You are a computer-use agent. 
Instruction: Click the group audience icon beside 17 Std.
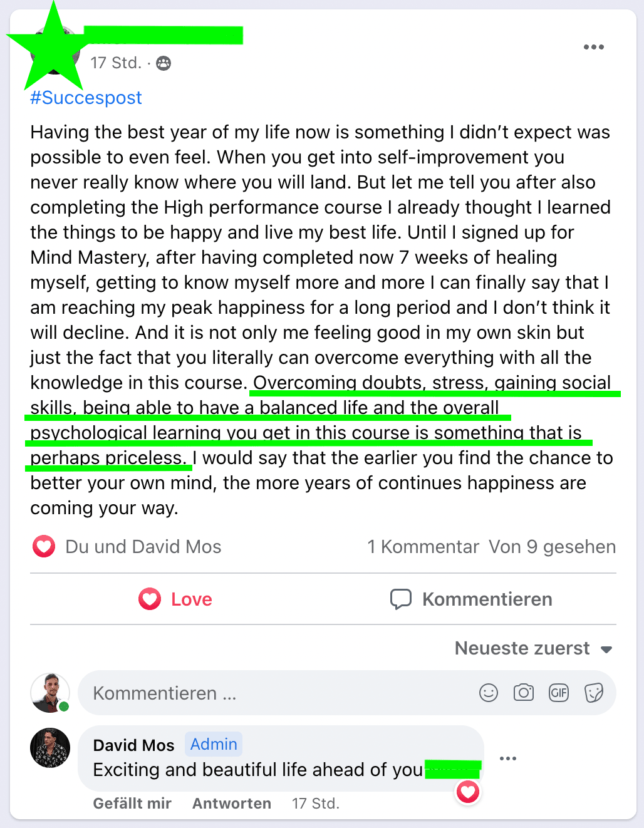pos(164,63)
